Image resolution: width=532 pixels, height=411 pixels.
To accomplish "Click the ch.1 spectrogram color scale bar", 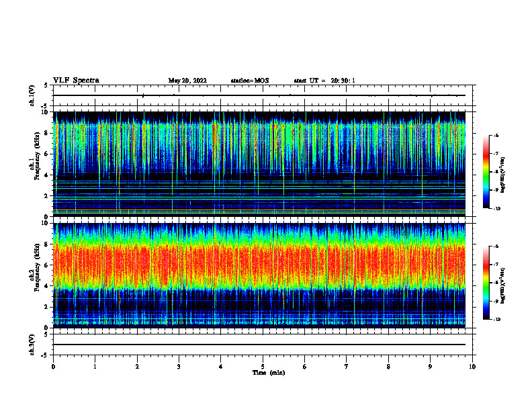I will (x=486, y=172).
